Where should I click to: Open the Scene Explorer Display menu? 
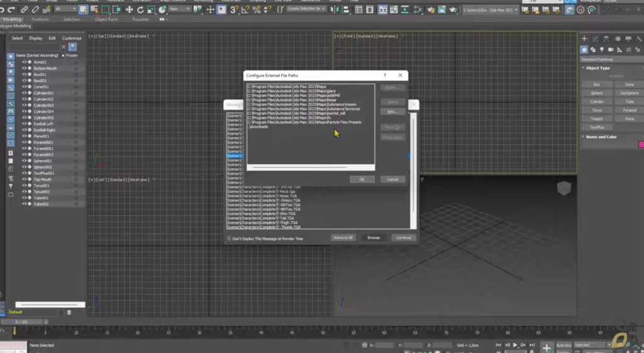coord(36,38)
